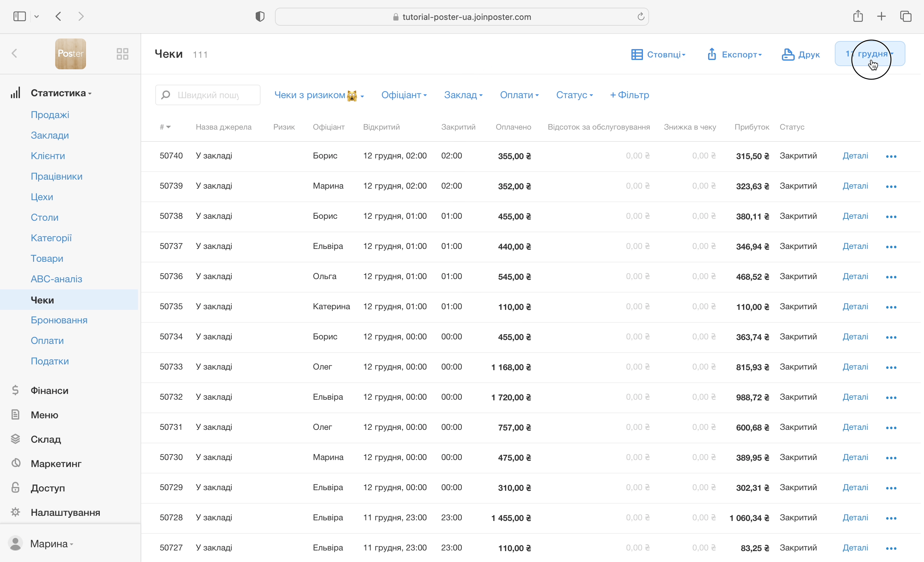The width and height of the screenshot is (924, 562).
Task: Open the Продажі statistics section
Action: pyautogui.click(x=50, y=115)
